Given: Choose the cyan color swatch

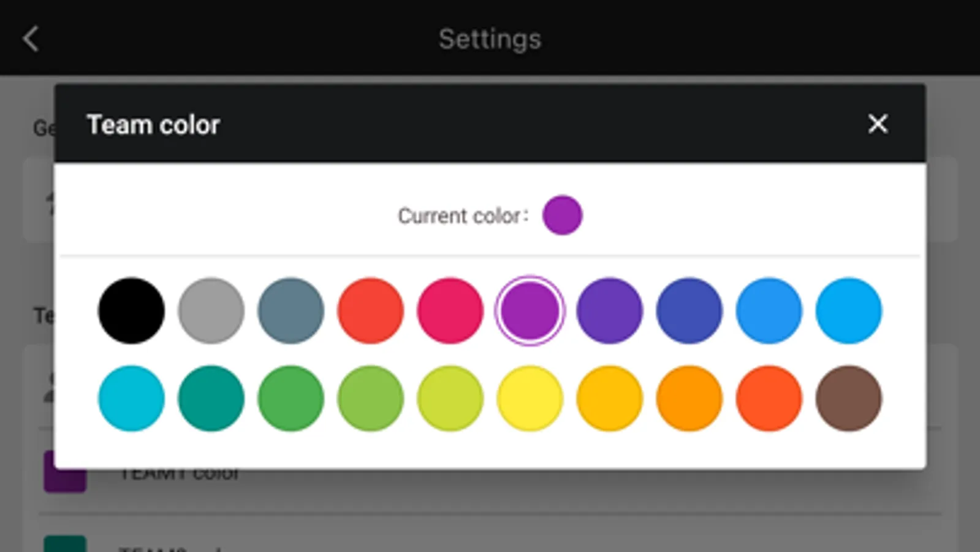Looking at the screenshot, I should pos(131,399).
